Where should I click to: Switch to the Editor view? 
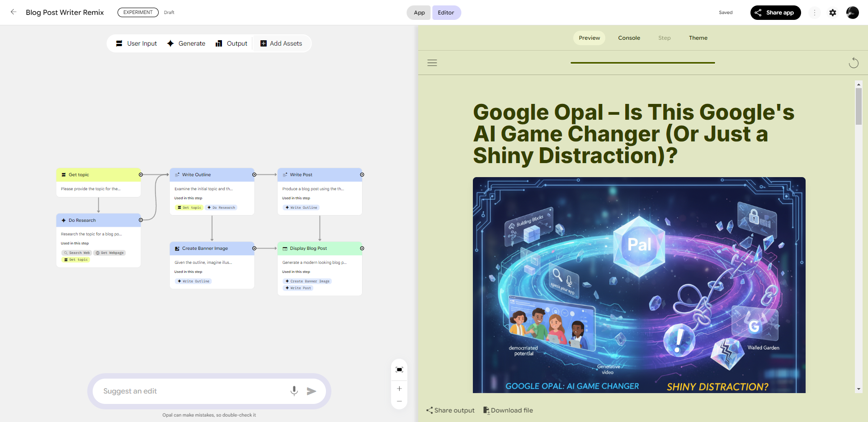coord(446,13)
